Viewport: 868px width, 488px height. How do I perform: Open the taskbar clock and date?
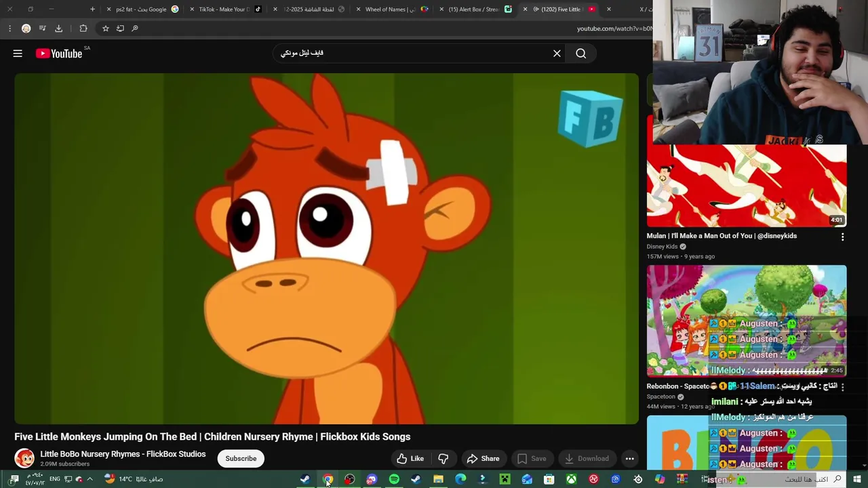tap(35, 479)
